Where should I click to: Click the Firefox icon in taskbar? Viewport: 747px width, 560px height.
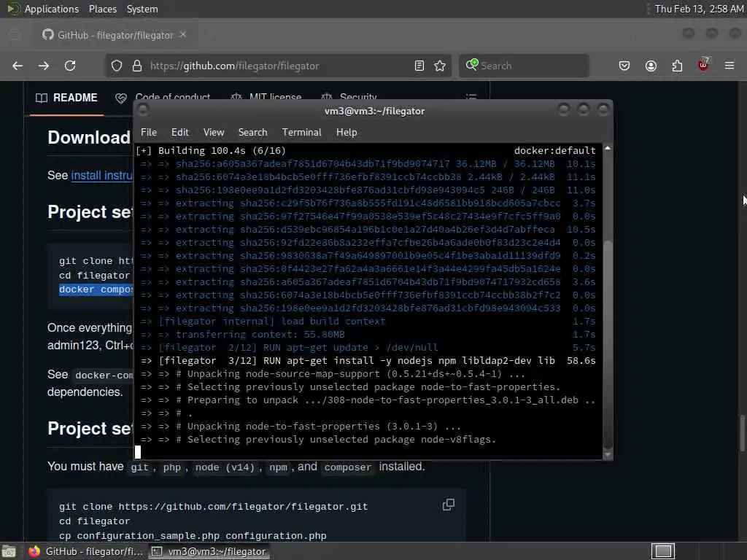point(34,551)
